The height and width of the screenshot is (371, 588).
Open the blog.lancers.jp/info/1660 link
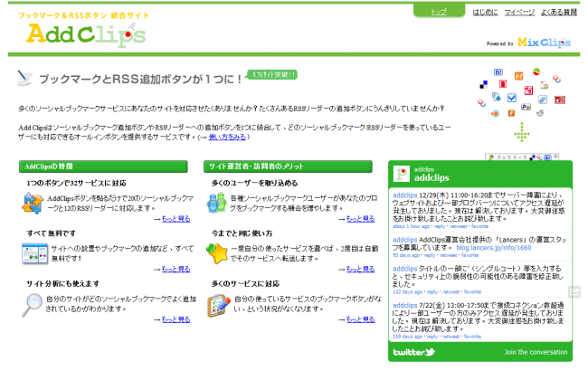pyautogui.click(x=494, y=248)
